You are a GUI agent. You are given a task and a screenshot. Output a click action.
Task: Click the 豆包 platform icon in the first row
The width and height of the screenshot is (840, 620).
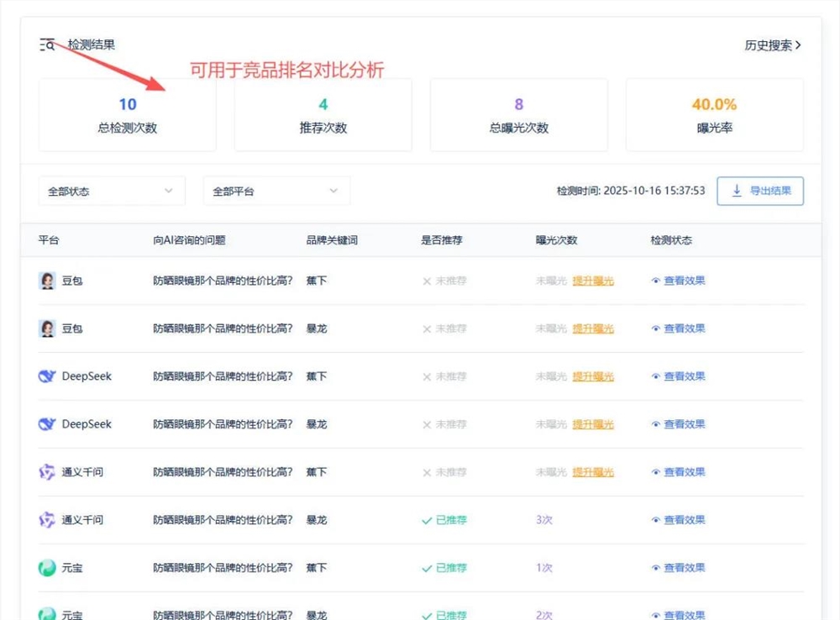pyautogui.click(x=48, y=281)
